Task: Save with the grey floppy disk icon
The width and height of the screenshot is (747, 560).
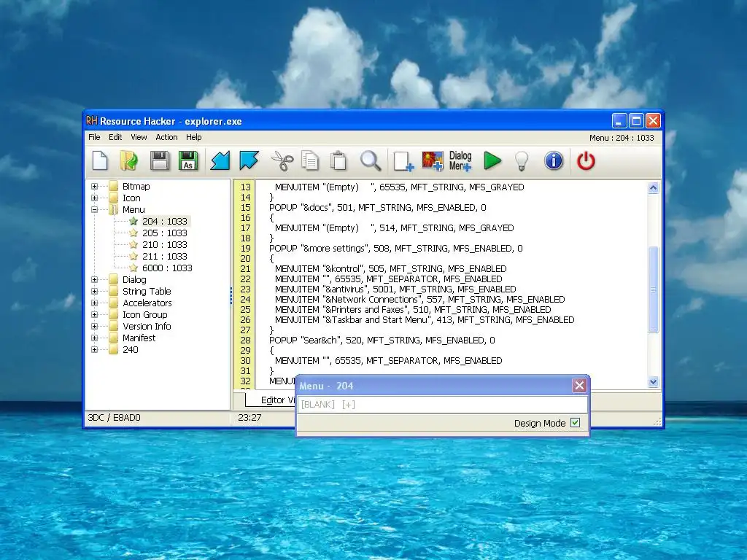Action: (160, 160)
